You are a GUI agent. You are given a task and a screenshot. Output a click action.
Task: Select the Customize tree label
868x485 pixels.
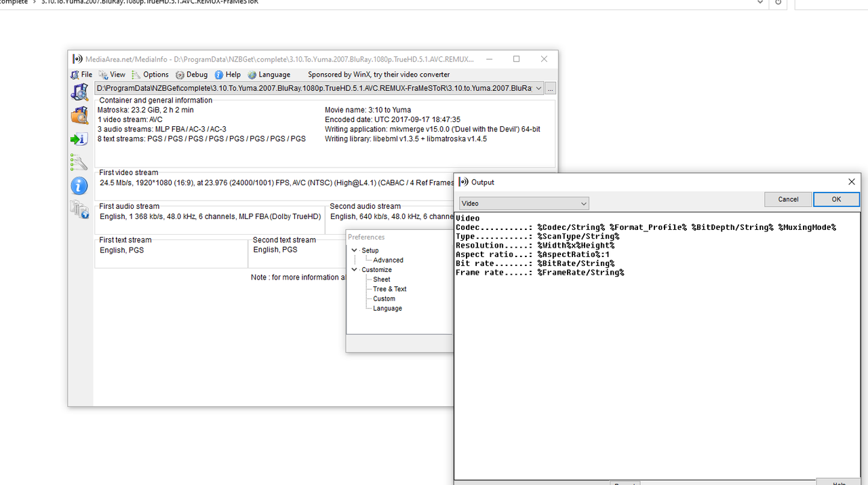[376, 269]
